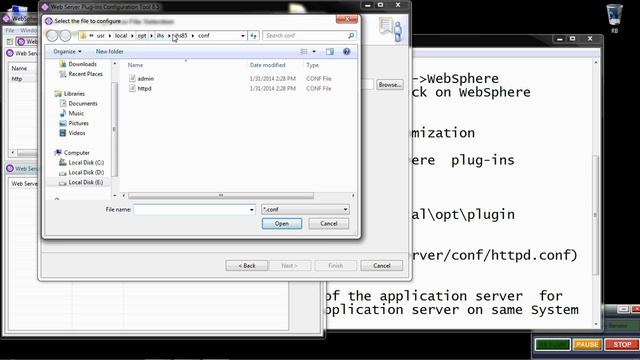
Task: Click the Forward navigation arrow button
Action: (65, 36)
